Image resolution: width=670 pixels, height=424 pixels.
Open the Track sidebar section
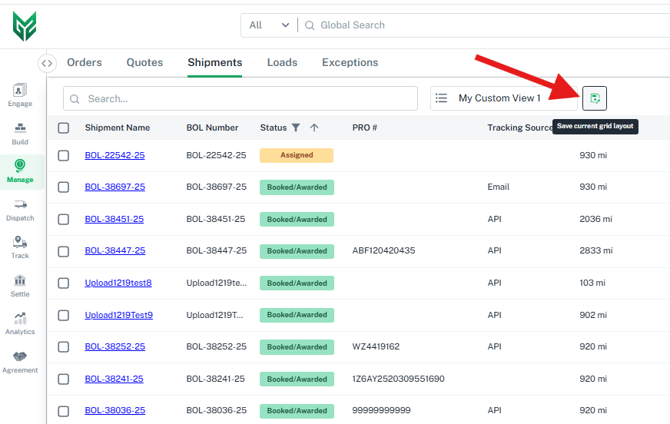click(x=20, y=248)
